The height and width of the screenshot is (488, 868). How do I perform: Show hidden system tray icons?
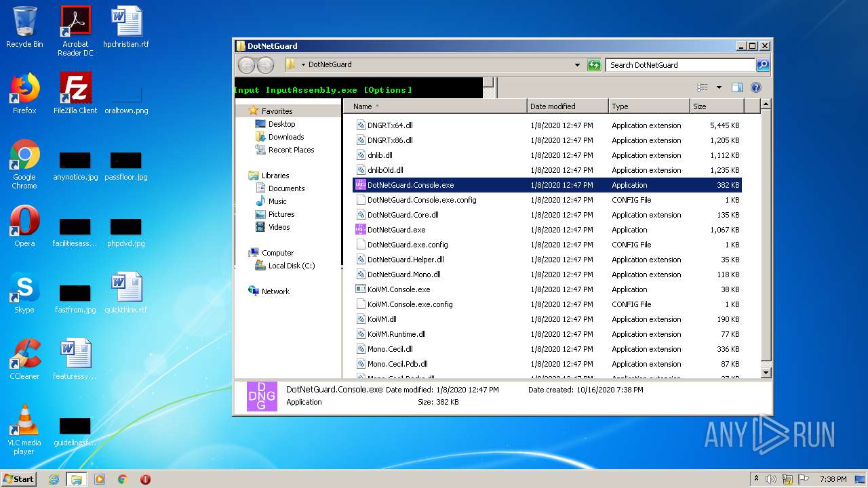point(756,479)
